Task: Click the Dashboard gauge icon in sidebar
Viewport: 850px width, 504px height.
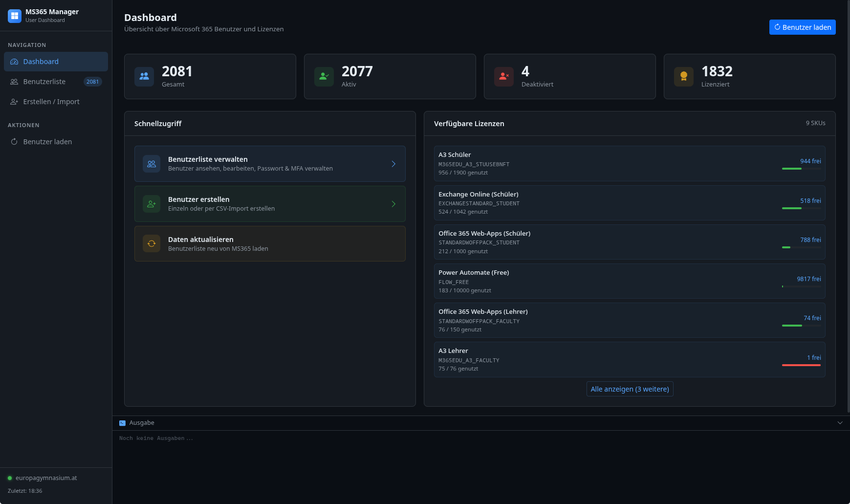Action: 14,62
